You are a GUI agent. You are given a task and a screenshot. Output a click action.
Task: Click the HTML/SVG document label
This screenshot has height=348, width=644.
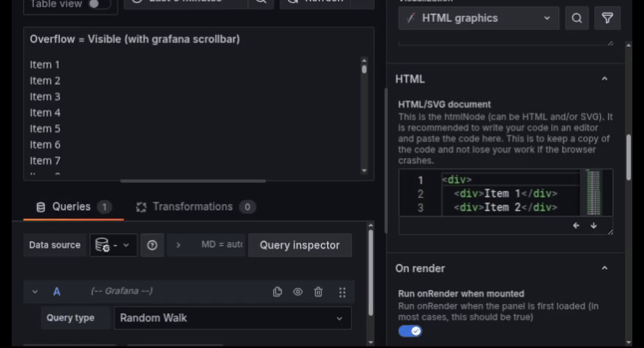click(444, 105)
